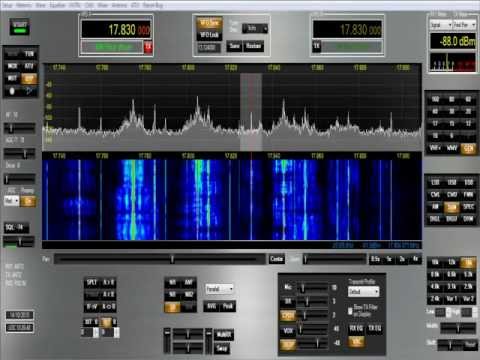Toggle the VFO Sync button
The height and width of the screenshot is (360, 480).
209,23
